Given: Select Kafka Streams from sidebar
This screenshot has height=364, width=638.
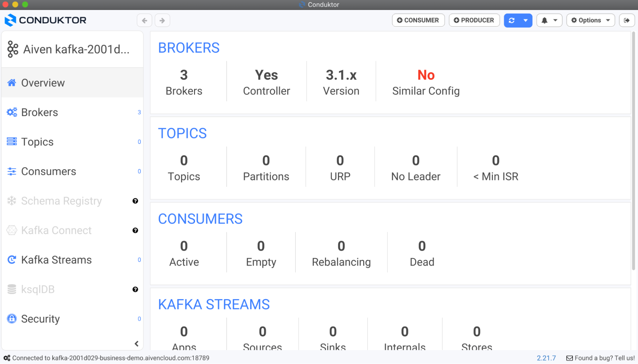Looking at the screenshot, I should coord(56,260).
